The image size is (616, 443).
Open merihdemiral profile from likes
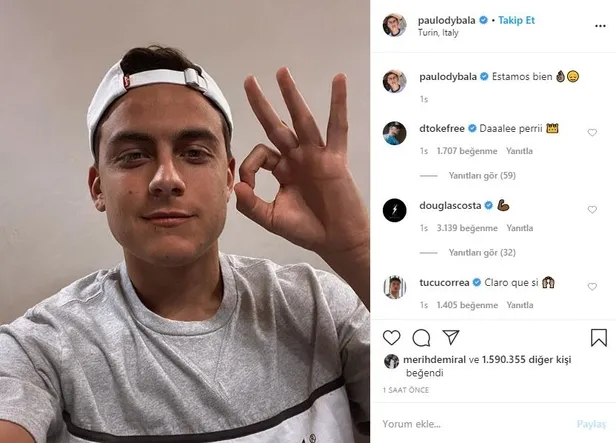click(434, 360)
